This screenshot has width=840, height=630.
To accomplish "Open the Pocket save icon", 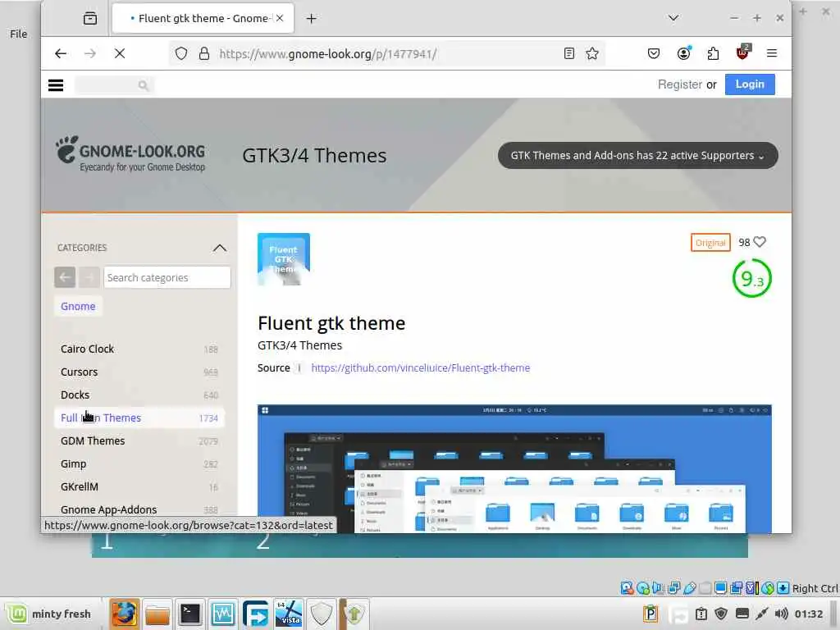I will [x=654, y=53].
